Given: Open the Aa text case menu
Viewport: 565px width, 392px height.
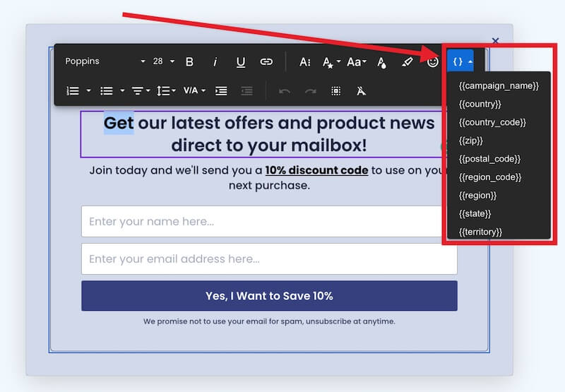Looking at the screenshot, I should [357, 62].
